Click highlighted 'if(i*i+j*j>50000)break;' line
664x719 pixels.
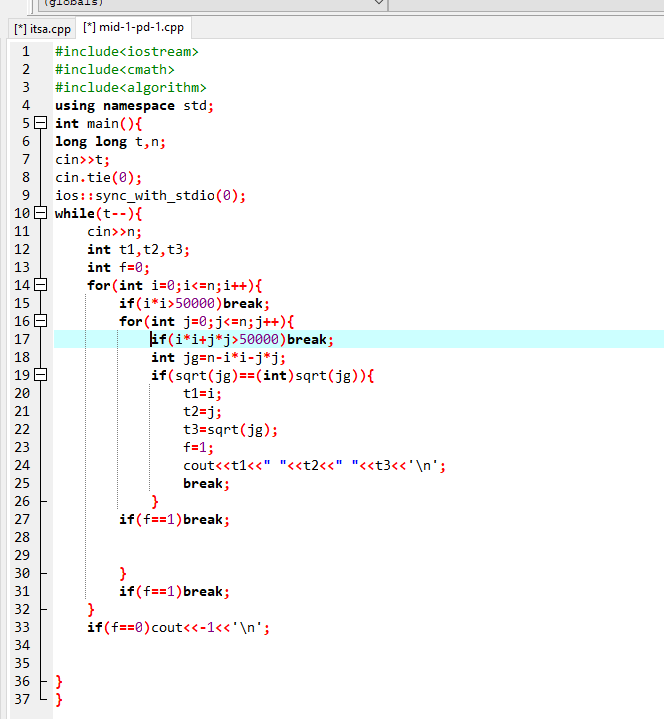[243, 339]
